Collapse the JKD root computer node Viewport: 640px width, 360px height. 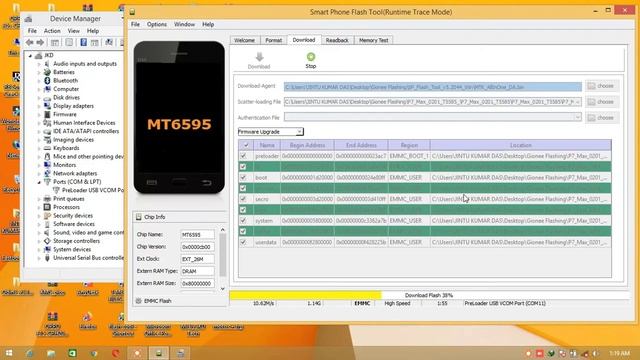click(x=30, y=56)
